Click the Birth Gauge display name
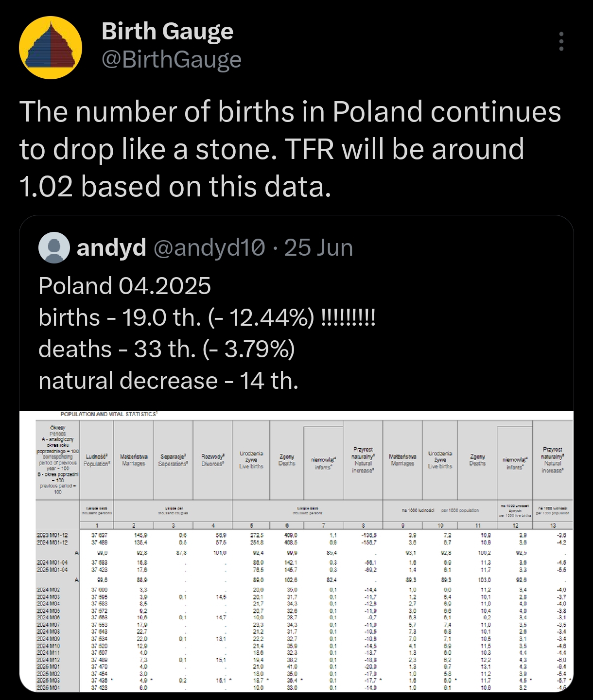The width and height of the screenshot is (593, 700). pos(167,31)
